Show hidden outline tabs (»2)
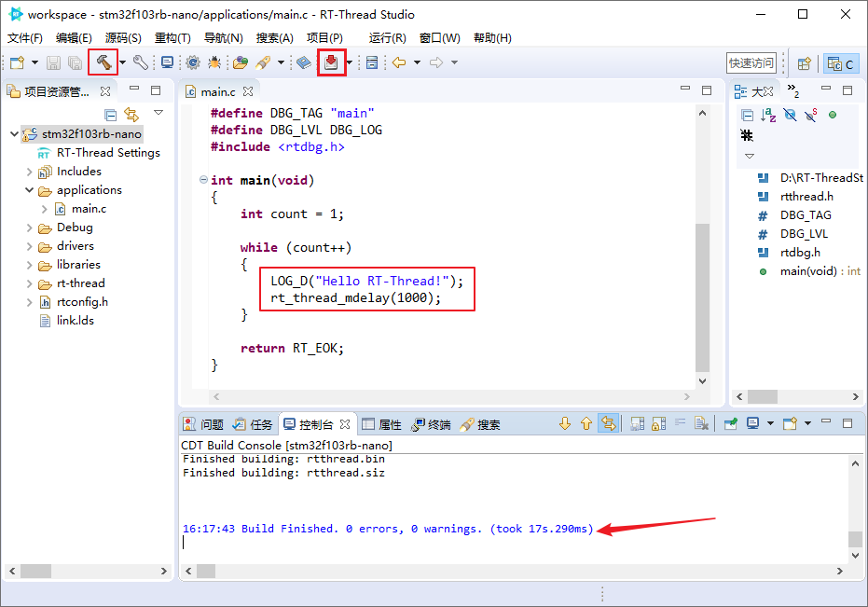The image size is (868, 607). click(793, 90)
